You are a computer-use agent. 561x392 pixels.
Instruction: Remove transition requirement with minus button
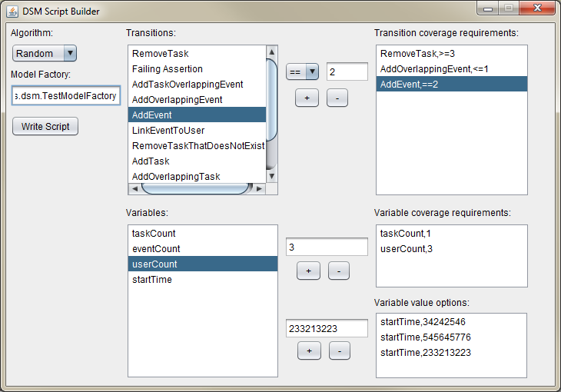[x=337, y=98]
